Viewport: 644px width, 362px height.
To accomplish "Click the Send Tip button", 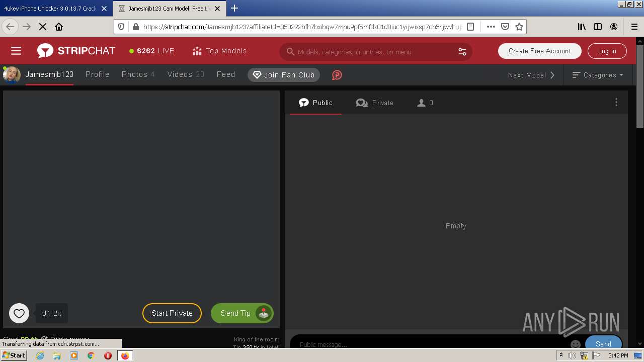I will tap(242, 313).
